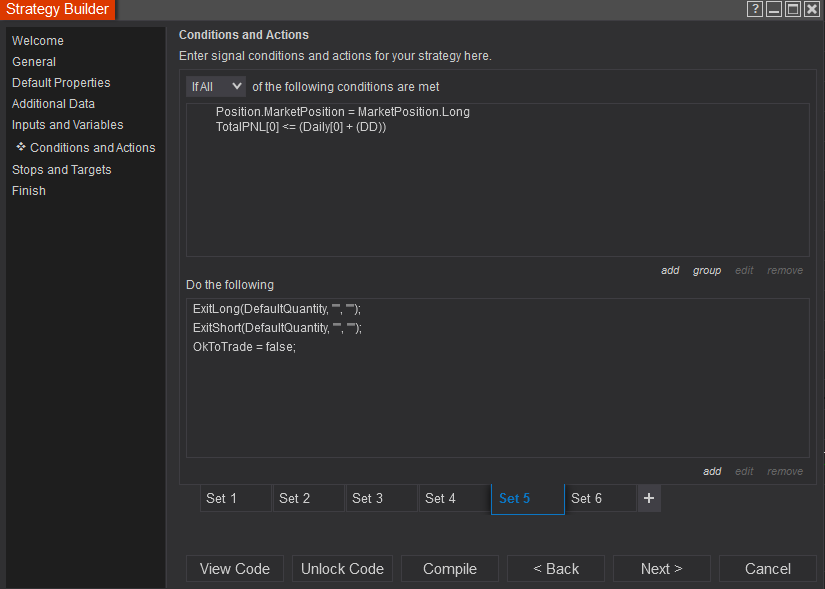Switch to Set 1 tab
The image size is (825, 589).
[x=235, y=498]
